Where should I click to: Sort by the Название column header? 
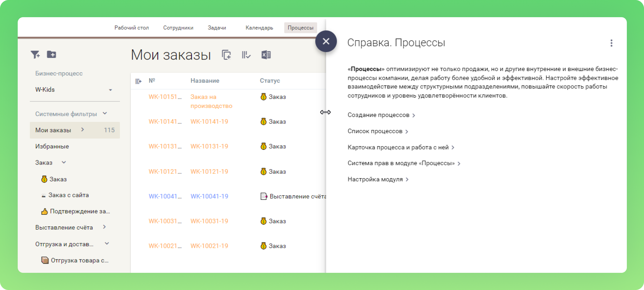(x=205, y=81)
